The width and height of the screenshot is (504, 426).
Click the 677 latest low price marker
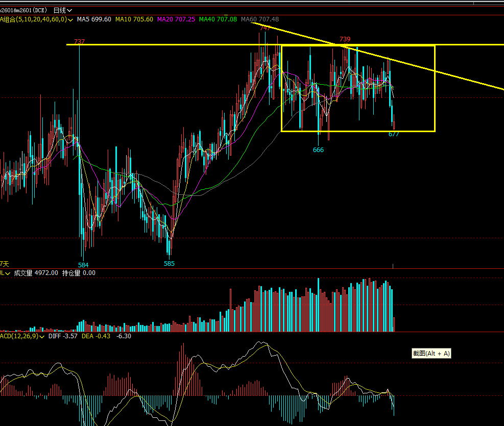click(394, 134)
